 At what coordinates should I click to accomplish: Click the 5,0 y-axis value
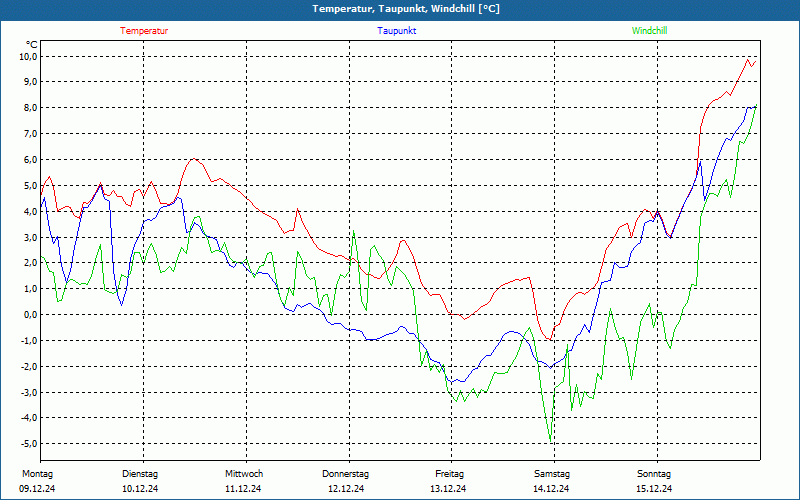click(x=30, y=185)
